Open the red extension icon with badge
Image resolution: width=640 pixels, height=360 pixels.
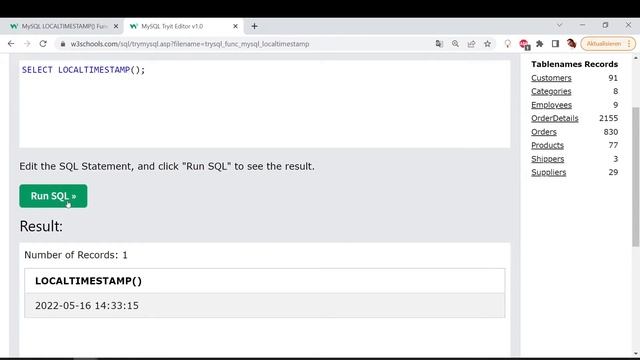tap(524, 44)
